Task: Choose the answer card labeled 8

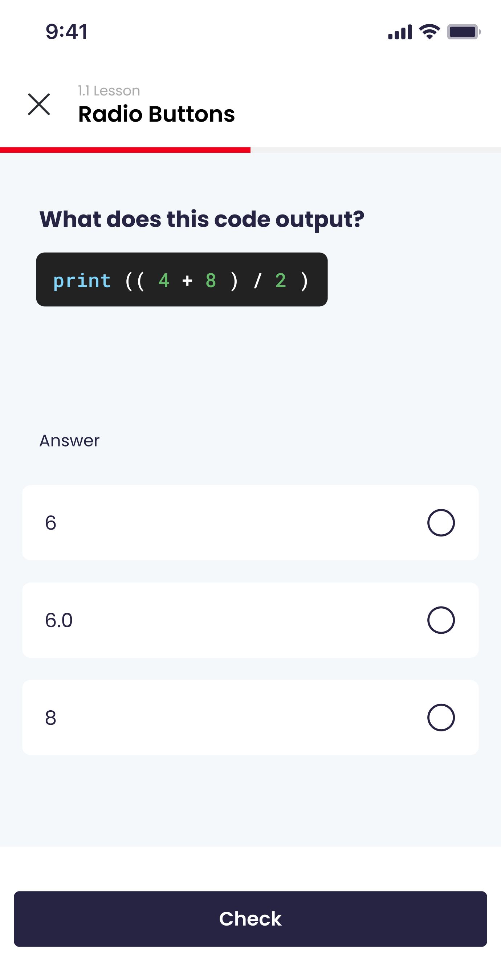Action: pyautogui.click(x=250, y=718)
